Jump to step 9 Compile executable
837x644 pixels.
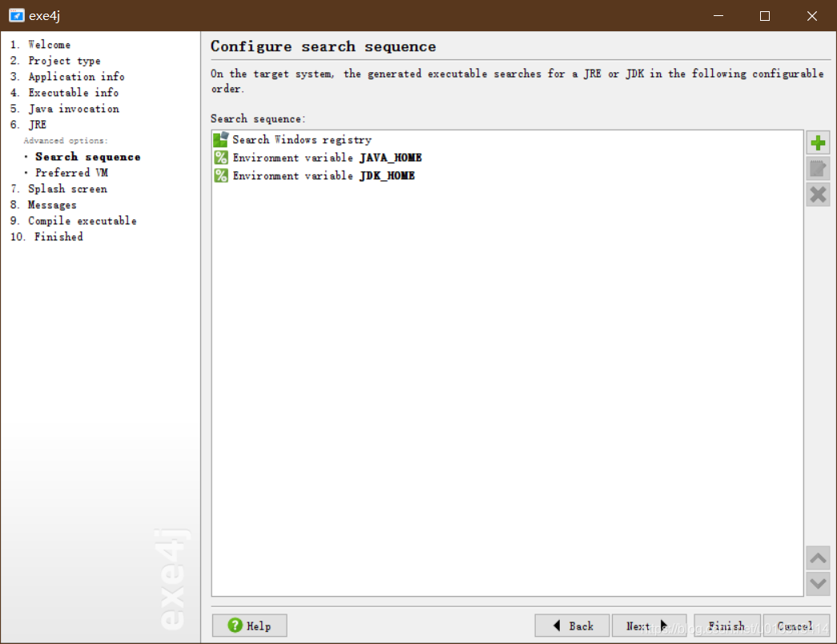point(74,221)
